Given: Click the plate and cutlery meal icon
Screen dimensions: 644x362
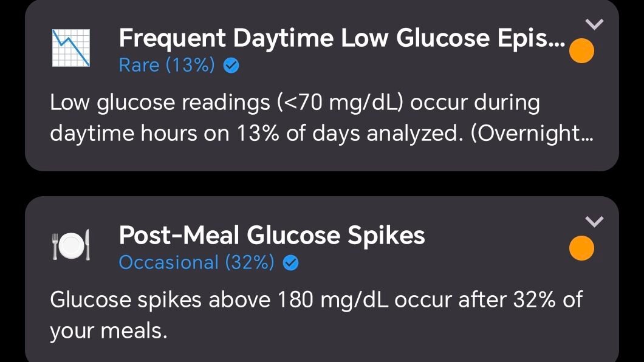Looking at the screenshot, I should pos(71,245).
